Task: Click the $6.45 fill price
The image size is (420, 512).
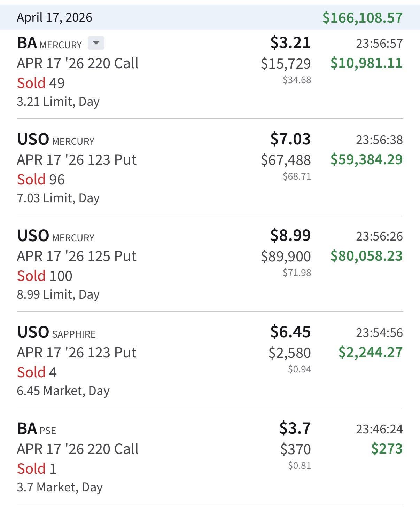Action: (x=290, y=332)
